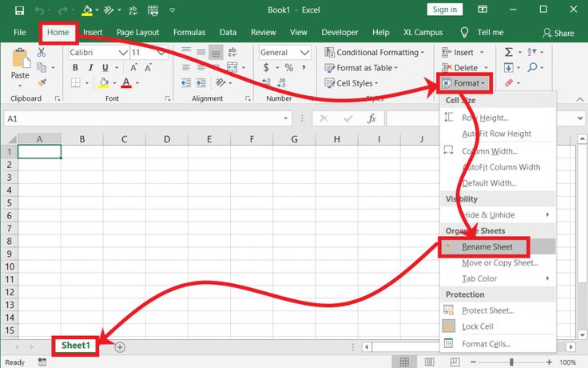The image size is (588, 368).
Task: Click the Format button in Cells group
Action: tap(464, 83)
